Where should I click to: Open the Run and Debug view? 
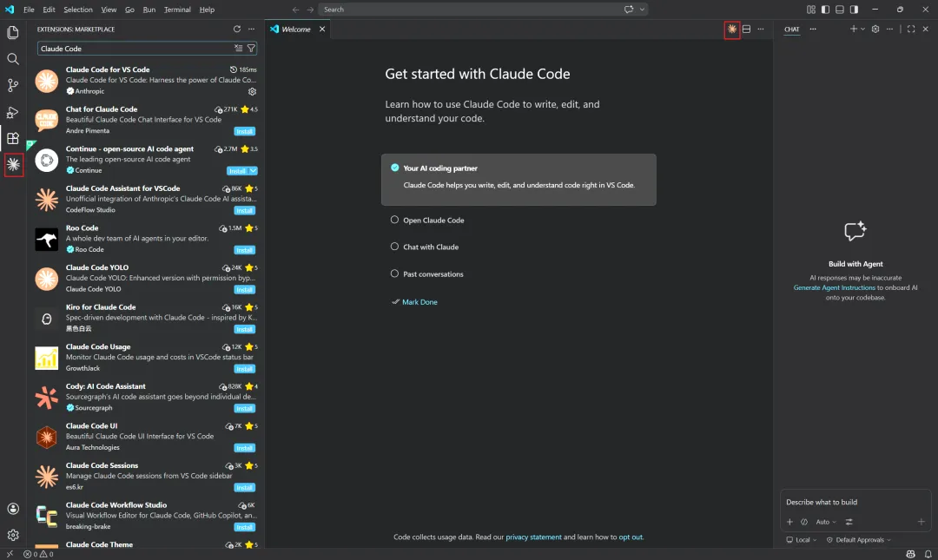pyautogui.click(x=13, y=112)
